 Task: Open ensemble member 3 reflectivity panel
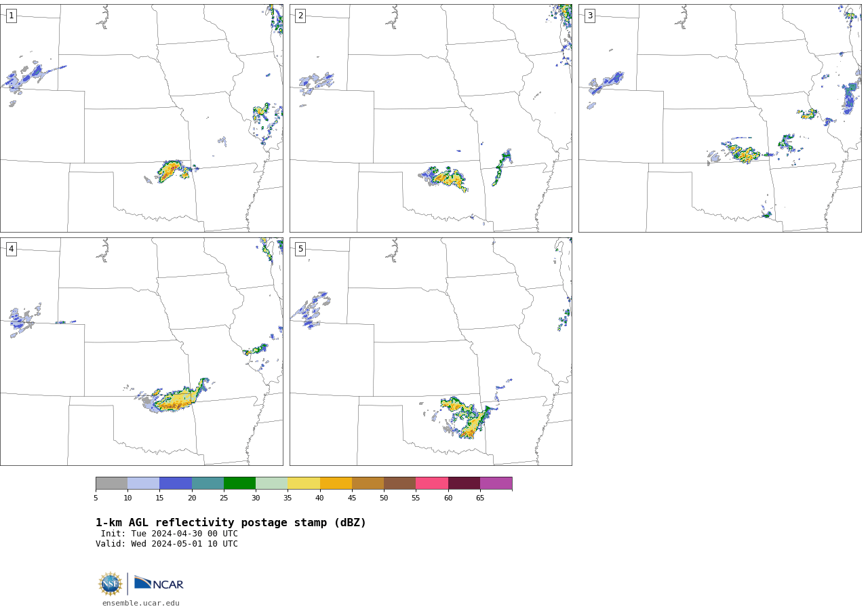click(x=720, y=118)
